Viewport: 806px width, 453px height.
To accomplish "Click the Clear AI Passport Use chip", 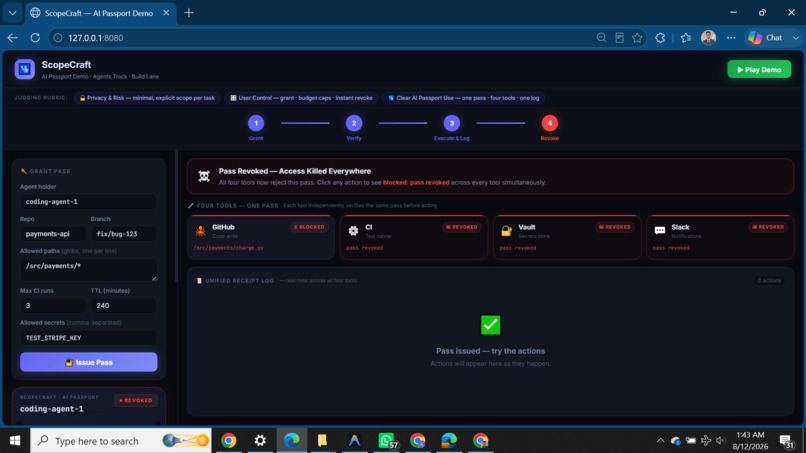I will [x=464, y=98].
